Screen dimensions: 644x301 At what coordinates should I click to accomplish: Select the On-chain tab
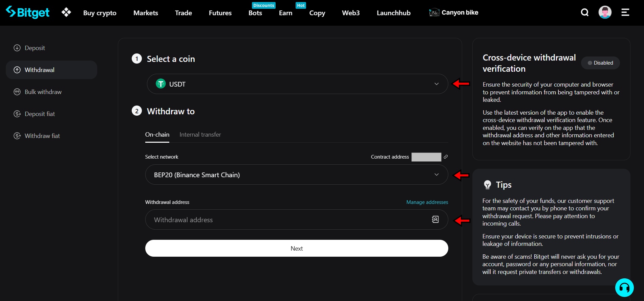[x=157, y=135]
